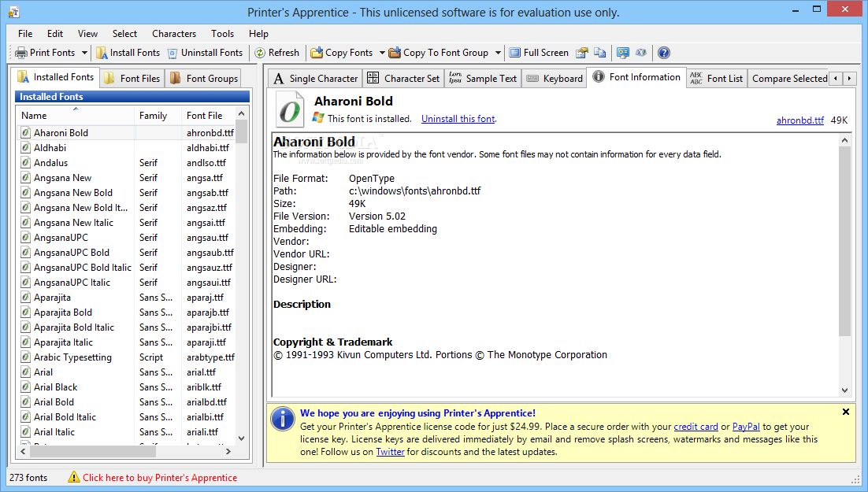Open the Characters menu

coord(174,34)
